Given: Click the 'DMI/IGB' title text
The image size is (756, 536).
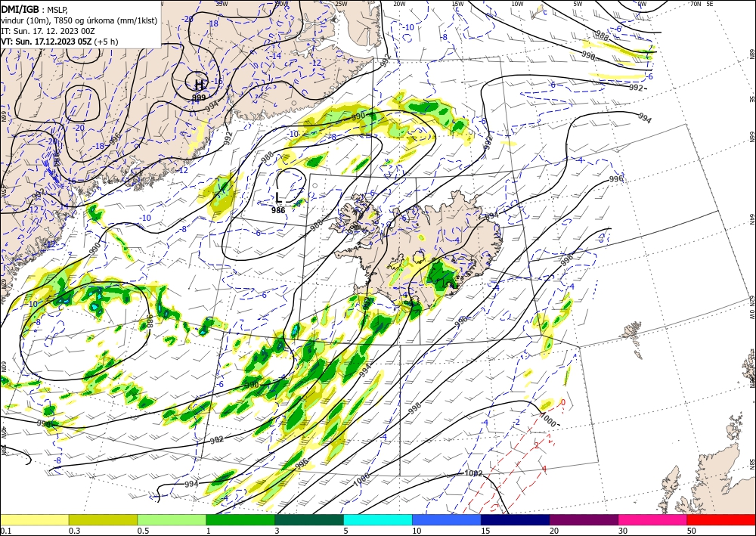Looking at the screenshot, I should pyautogui.click(x=20, y=8).
